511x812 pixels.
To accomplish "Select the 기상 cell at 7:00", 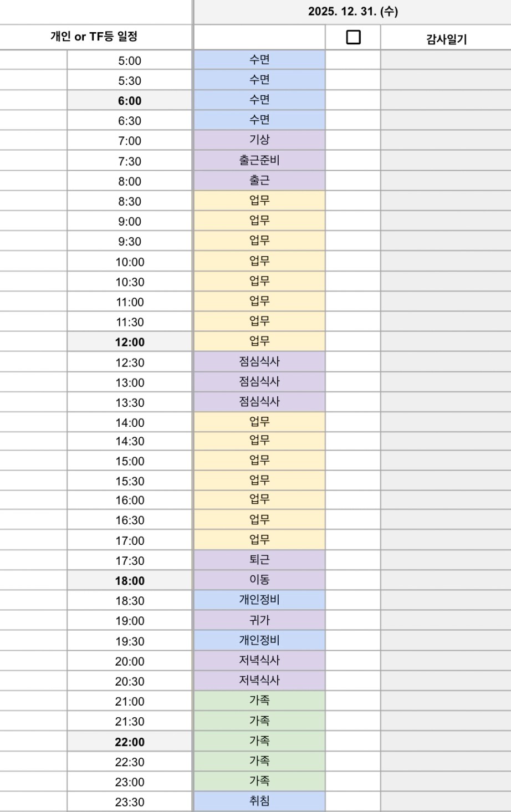I will pos(259,140).
